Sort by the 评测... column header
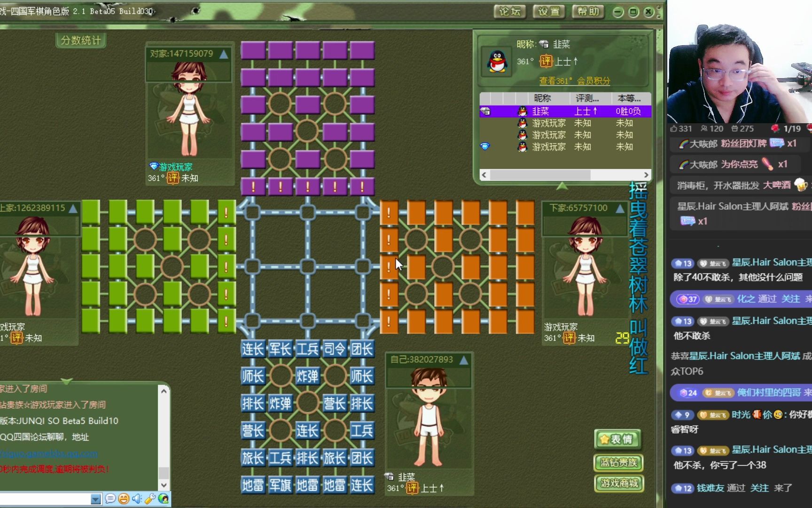The image size is (812, 508). pyautogui.click(x=587, y=98)
